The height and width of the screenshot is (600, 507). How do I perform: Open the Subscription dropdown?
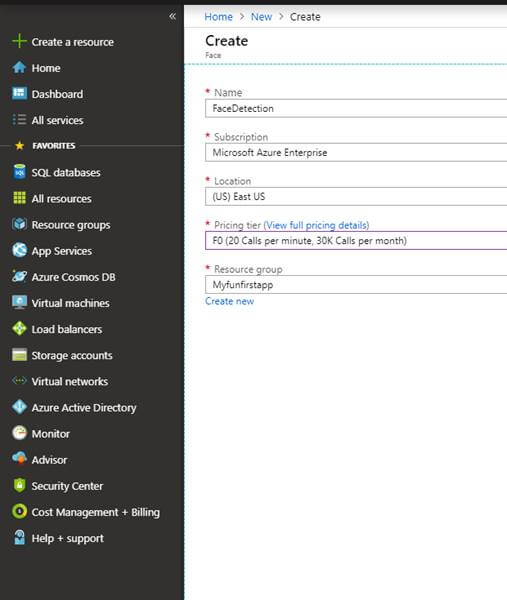point(356,152)
